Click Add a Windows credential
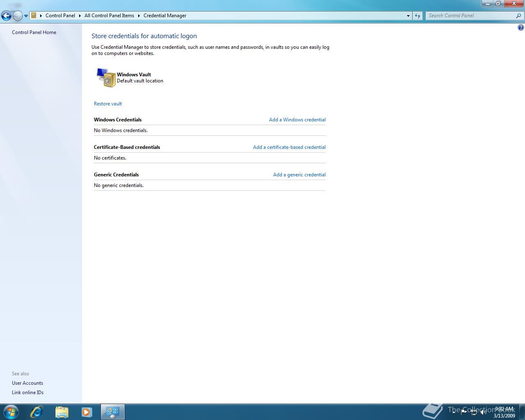This screenshot has width=525, height=420. (297, 120)
